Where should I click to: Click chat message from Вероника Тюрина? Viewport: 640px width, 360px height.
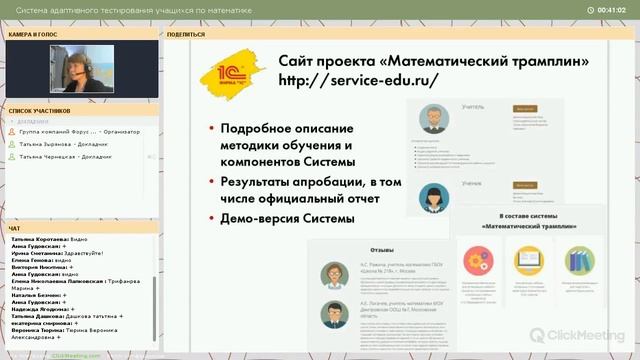click(64, 334)
